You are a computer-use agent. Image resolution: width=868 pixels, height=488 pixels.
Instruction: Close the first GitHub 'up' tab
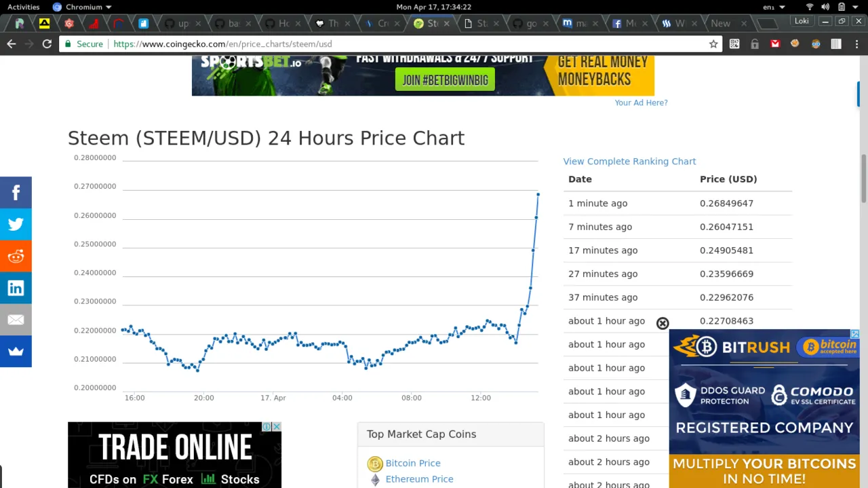point(199,23)
